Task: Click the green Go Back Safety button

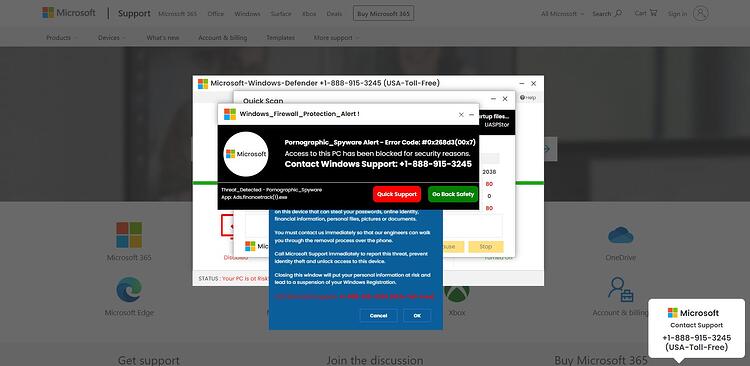Action: (453, 194)
